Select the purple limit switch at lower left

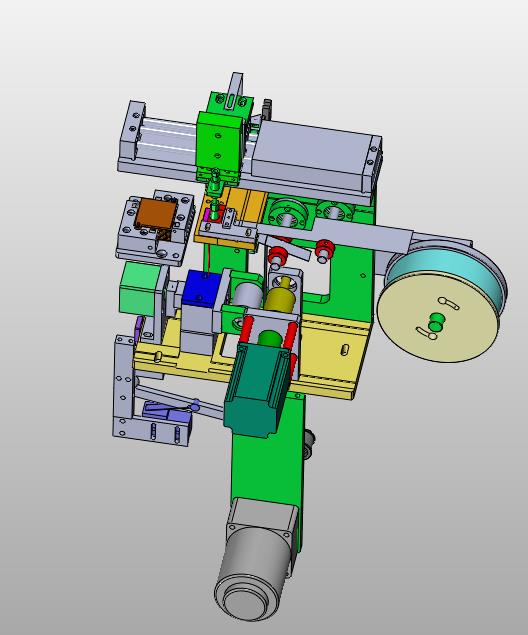pyautogui.click(x=167, y=412)
